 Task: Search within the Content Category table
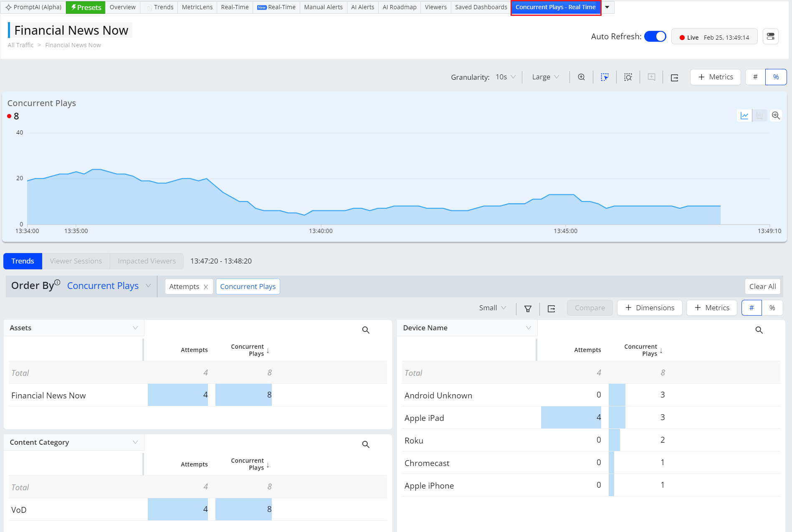pos(366,445)
